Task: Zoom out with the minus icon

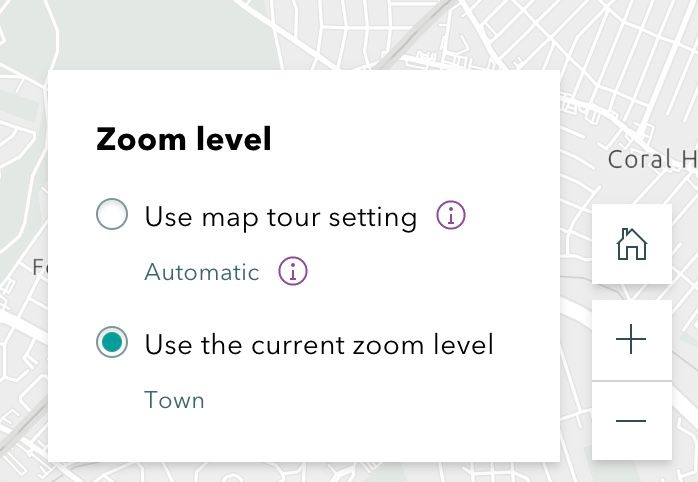Action: pos(631,421)
